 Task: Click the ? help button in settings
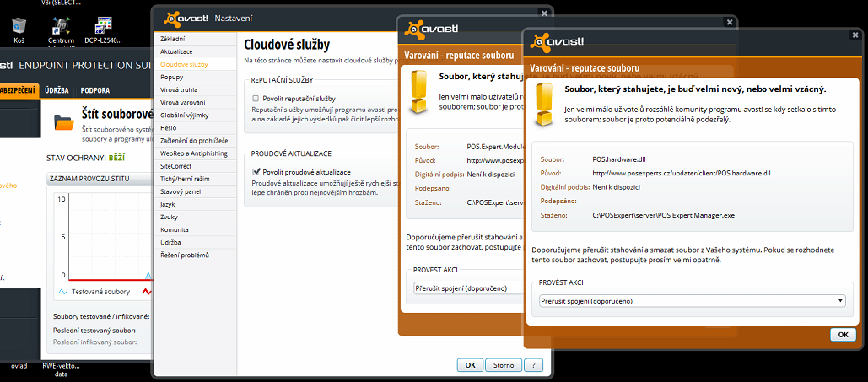tap(532, 365)
